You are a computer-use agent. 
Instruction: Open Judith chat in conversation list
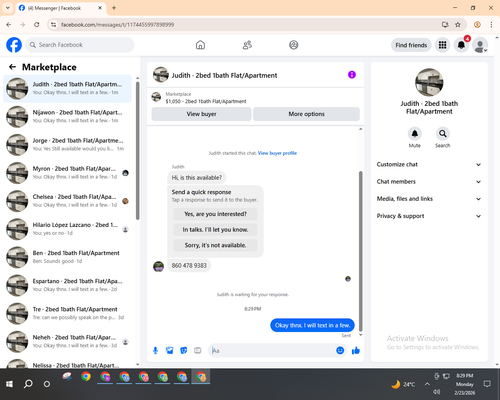[x=67, y=88]
